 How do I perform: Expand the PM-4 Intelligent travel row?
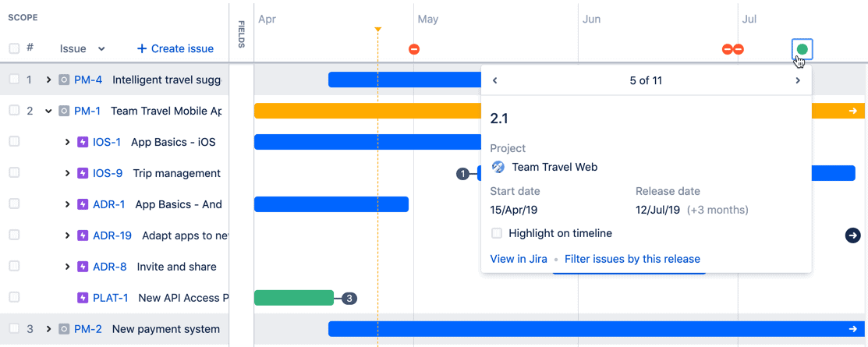click(x=48, y=80)
